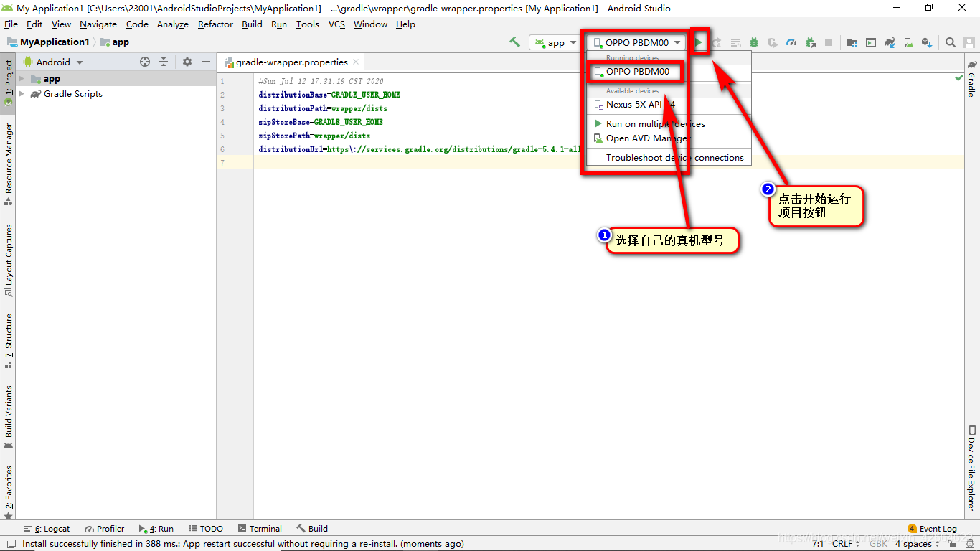Open the 4: Run tool window
The height and width of the screenshot is (551, 980).
click(156, 529)
